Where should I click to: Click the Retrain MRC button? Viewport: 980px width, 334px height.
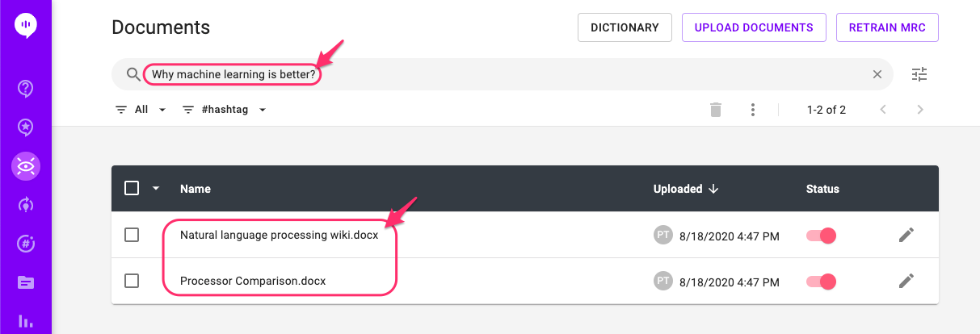pyautogui.click(x=887, y=27)
